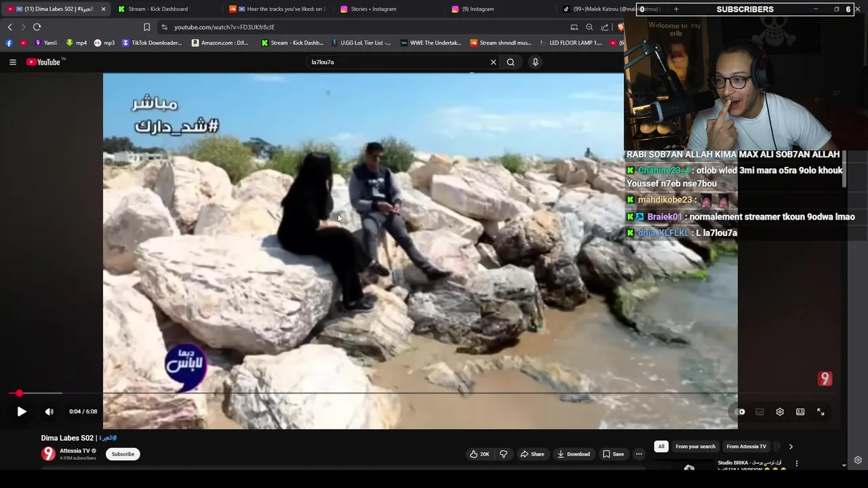Viewport: 868px width, 488px height.
Task: Go forward in the browser
Action: pos(23,27)
